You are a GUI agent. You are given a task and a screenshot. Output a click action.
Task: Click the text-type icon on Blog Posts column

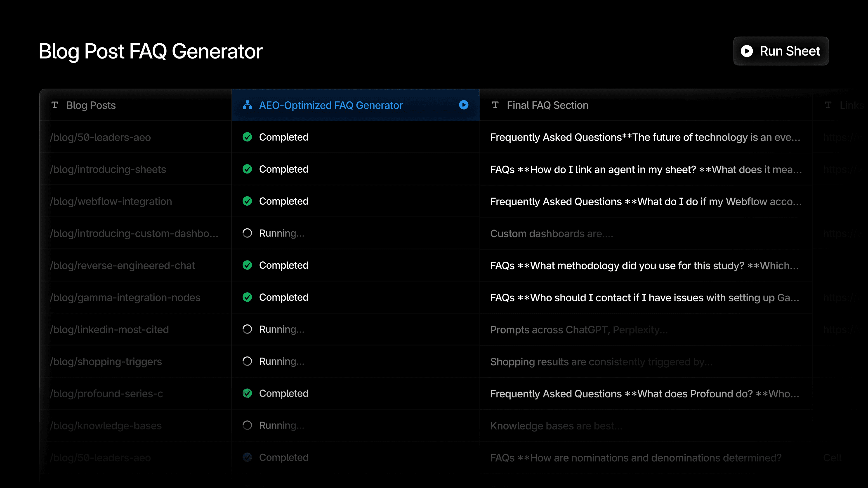pyautogui.click(x=55, y=105)
